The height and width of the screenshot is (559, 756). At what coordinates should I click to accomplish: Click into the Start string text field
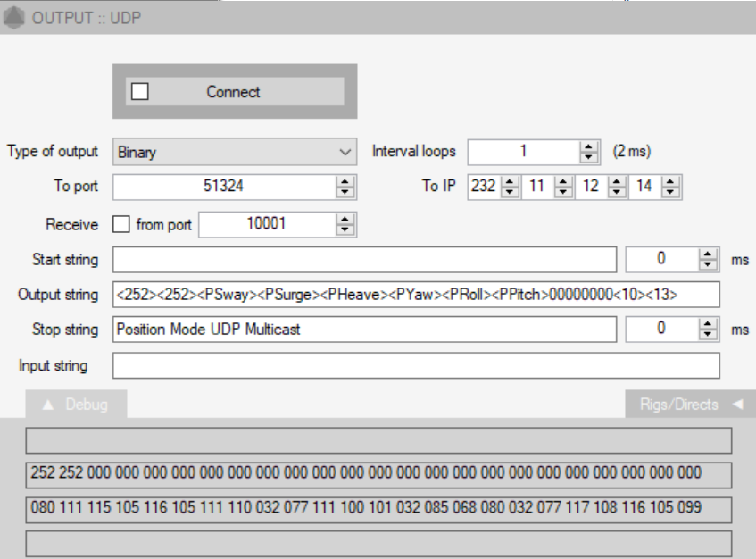pyautogui.click(x=364, y=260)
